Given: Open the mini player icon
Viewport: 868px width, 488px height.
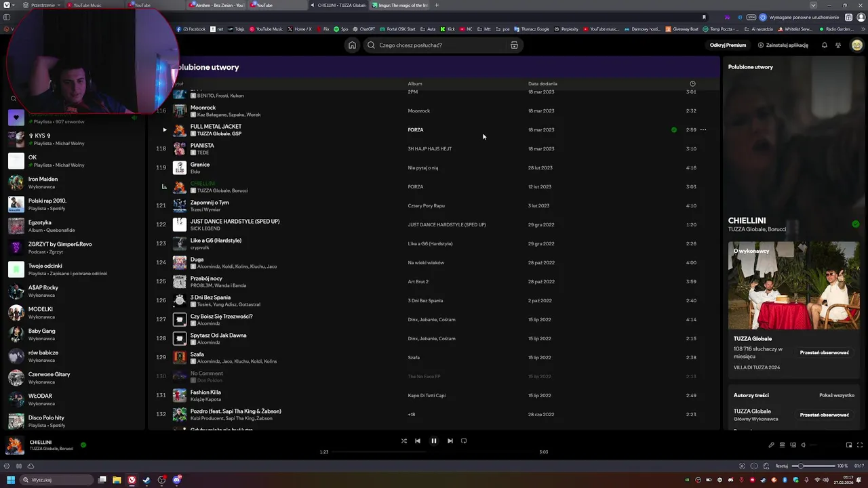Looking at the screenshot, I should click(849, 445).
